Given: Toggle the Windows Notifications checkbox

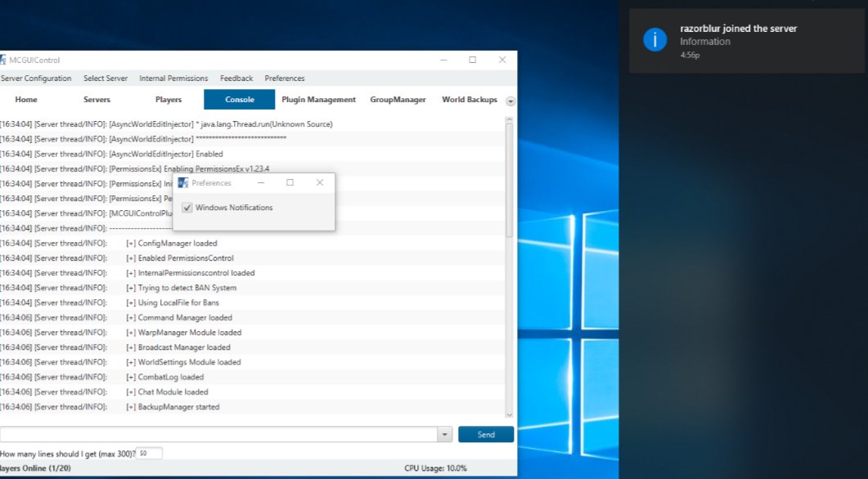Looking at the screenshot, I should pos(187,208).
